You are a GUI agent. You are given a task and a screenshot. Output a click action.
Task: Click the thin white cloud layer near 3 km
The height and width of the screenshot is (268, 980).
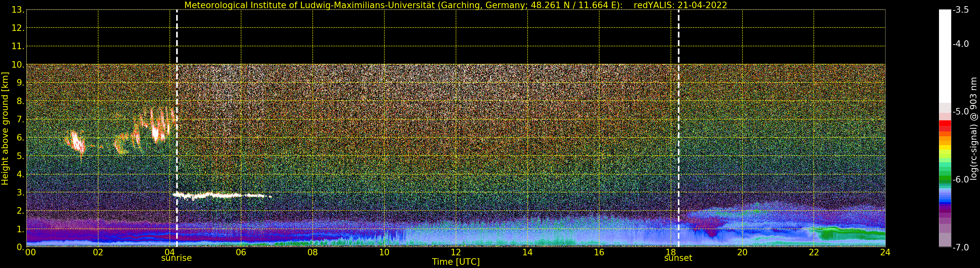click(223, 195)
